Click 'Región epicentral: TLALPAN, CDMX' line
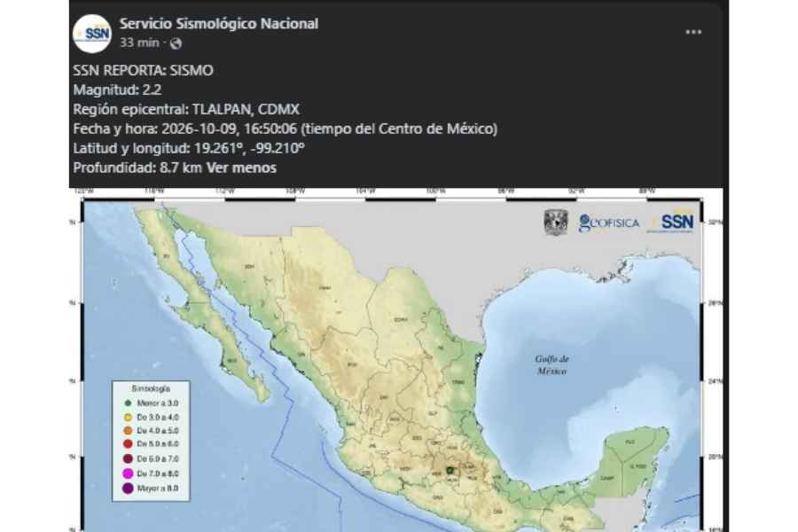Screen dimensions: 798x532 point(186,109)
